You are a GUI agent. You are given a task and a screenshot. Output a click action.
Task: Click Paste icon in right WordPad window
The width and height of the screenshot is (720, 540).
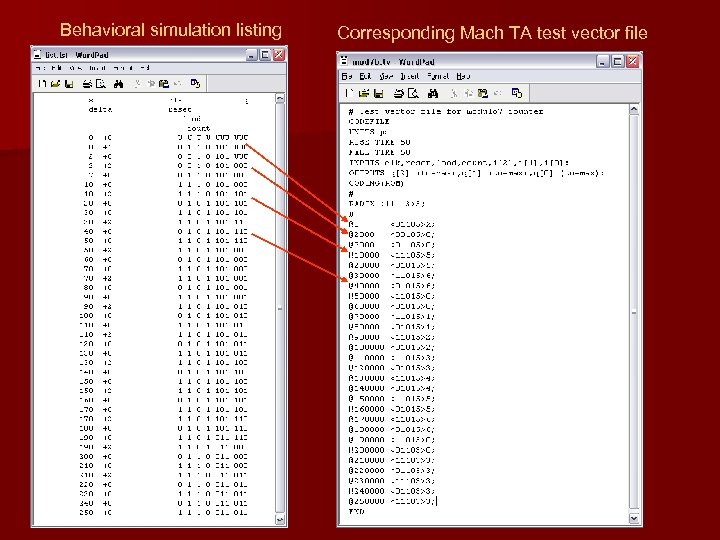pyautogui.click(x=483, y=94)
